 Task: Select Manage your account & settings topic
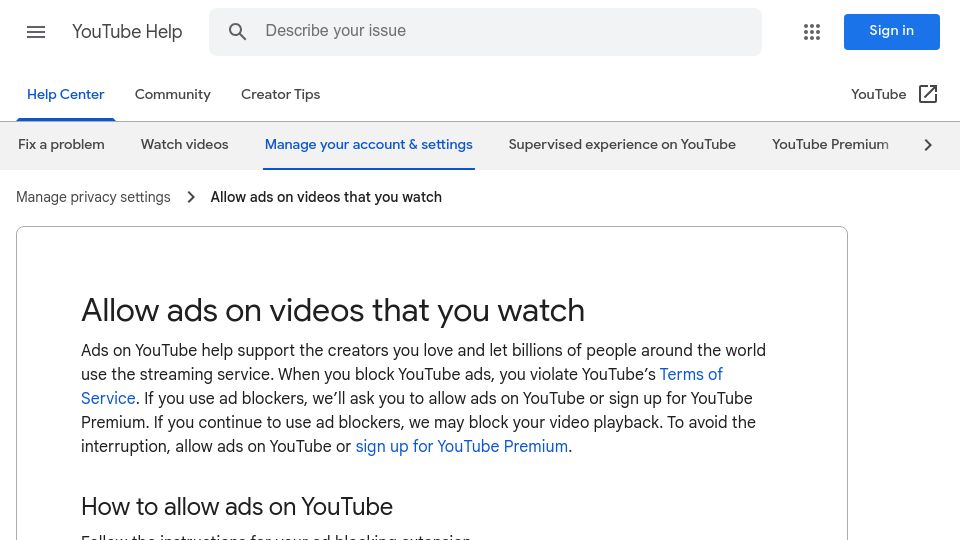pyautogui.click(x=369, y=144)
